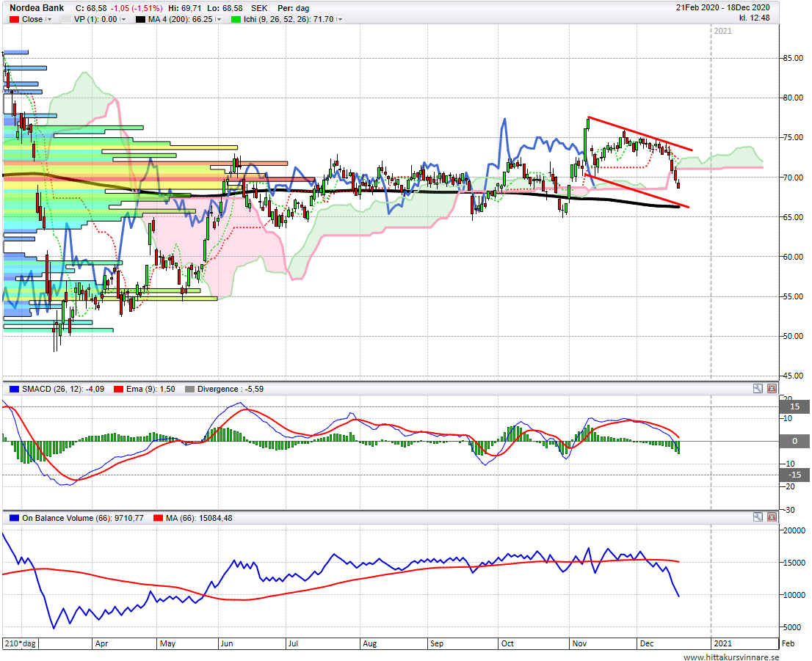The image size is (812, 661).
Task: Click the Oct label on time axis
Action: click(507, 643)
